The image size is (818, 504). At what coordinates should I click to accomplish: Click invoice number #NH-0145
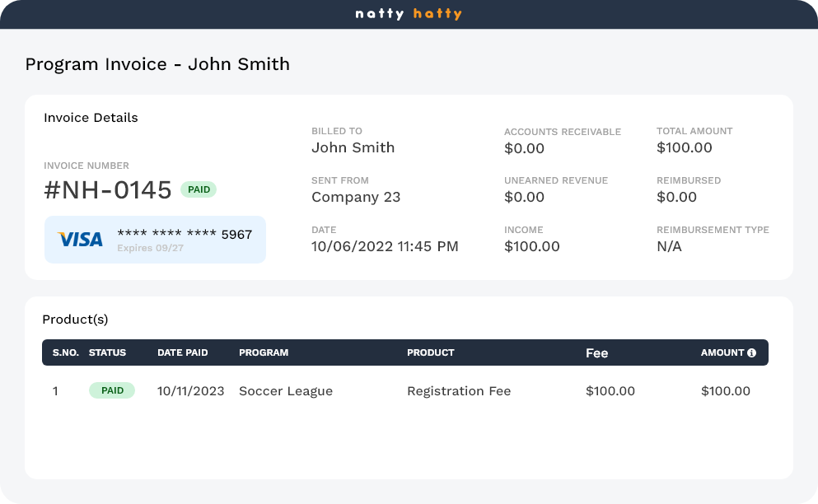click(x=108, y=189)
